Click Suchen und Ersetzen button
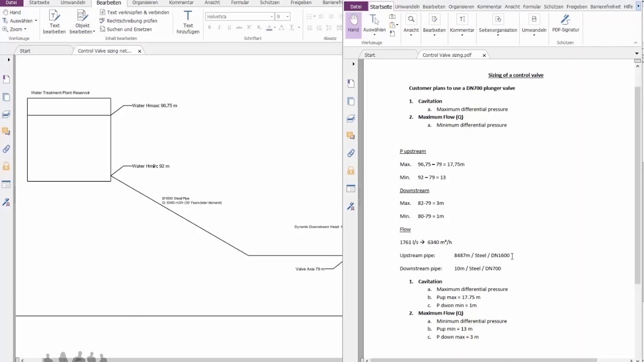The width and height of the screenshot is (644, 362). pyautogui.click(x=125, y=30)
